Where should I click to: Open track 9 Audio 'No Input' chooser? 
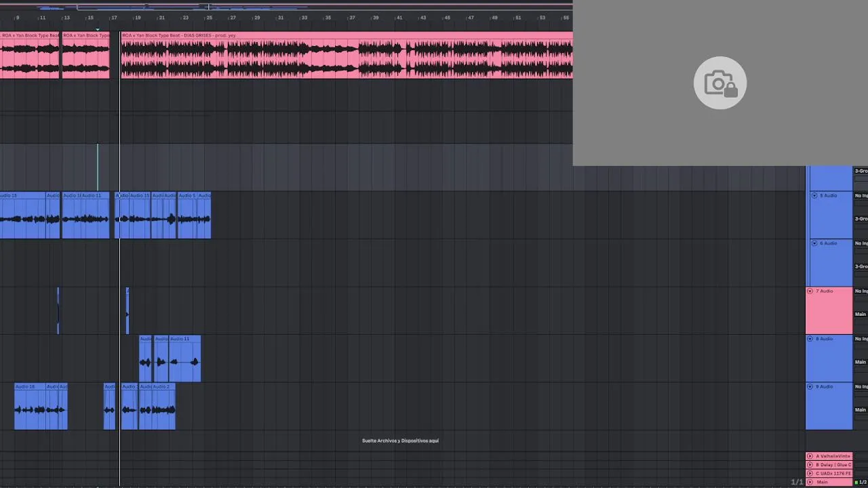click(x=861, y=386)
